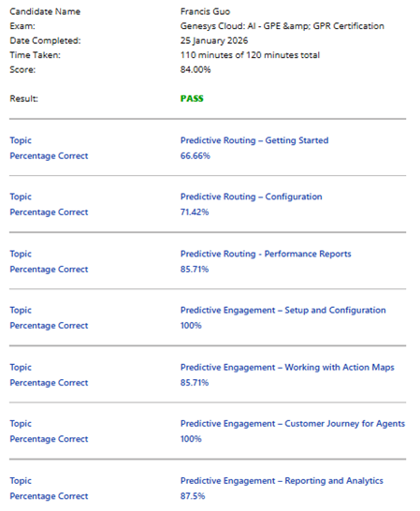Click the Result label
420x511 pixels.
click(23, 99)
